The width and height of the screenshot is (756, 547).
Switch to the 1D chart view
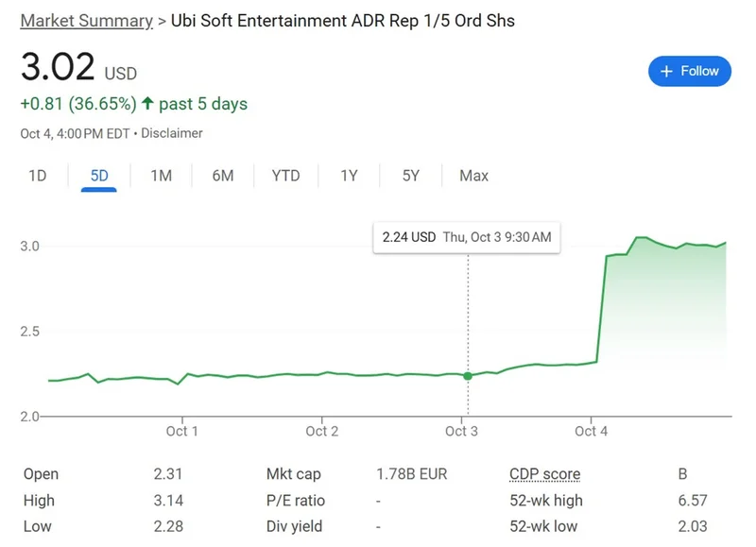coord(37,176)
